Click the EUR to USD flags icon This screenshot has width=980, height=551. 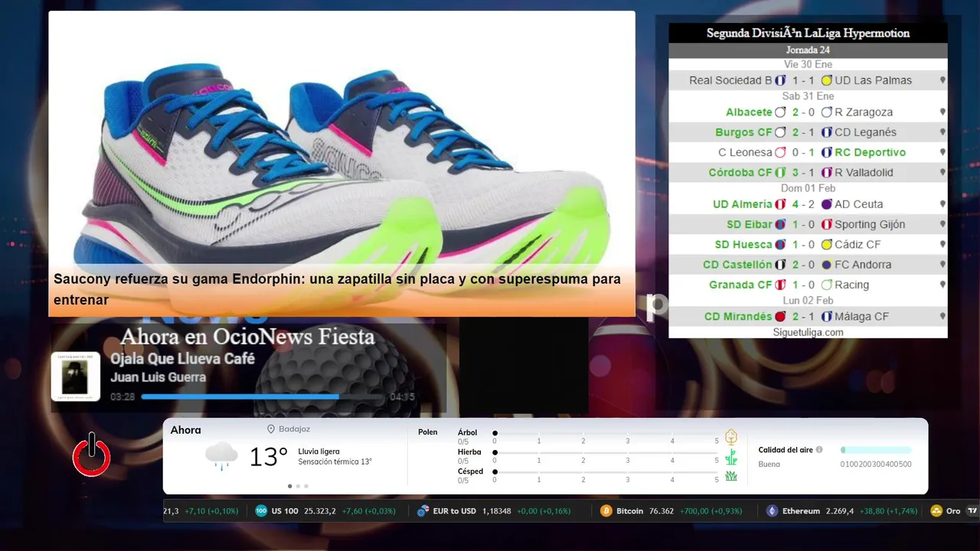423,511
